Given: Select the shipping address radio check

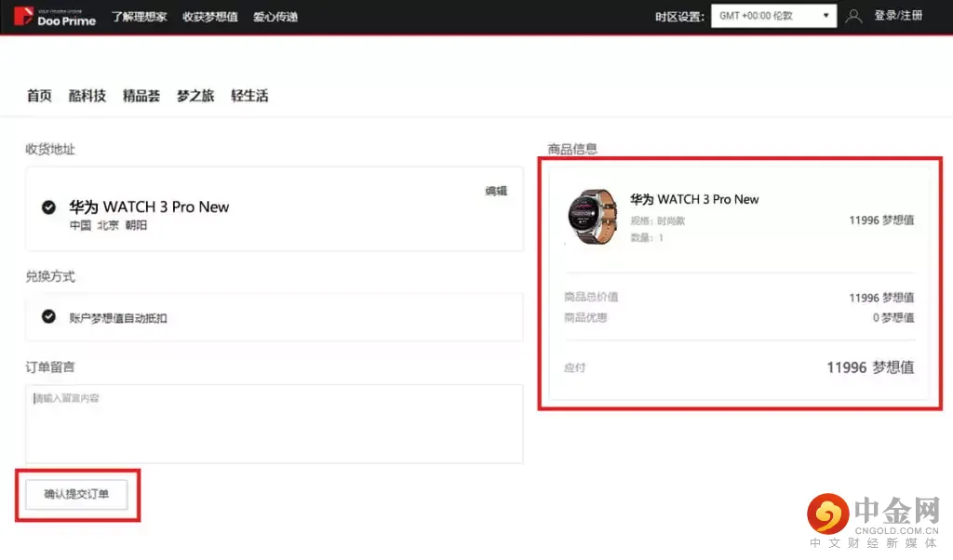Looking at the screenshot, I should click(x=48, y=207).
